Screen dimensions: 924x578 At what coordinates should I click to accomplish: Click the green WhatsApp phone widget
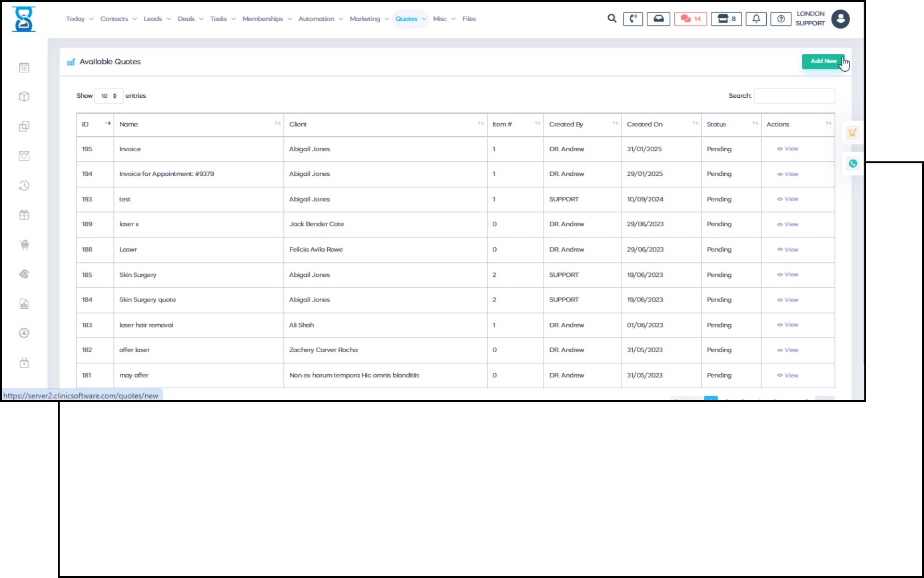coord(853,164)
